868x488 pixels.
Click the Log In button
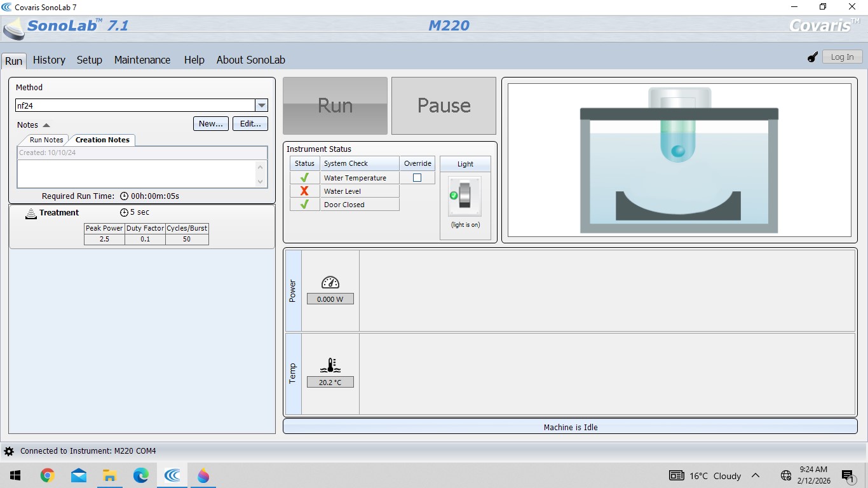842,57
